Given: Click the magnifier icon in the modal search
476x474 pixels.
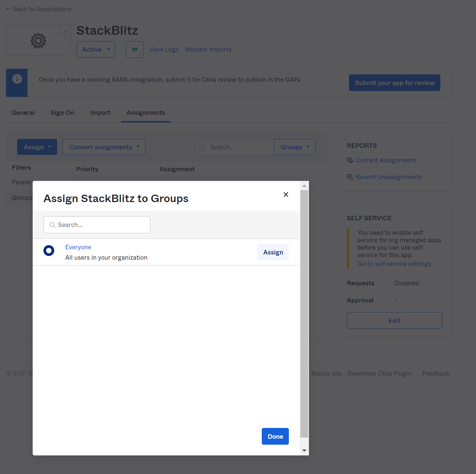Looking at the screenshot, I should pos(52,225).
